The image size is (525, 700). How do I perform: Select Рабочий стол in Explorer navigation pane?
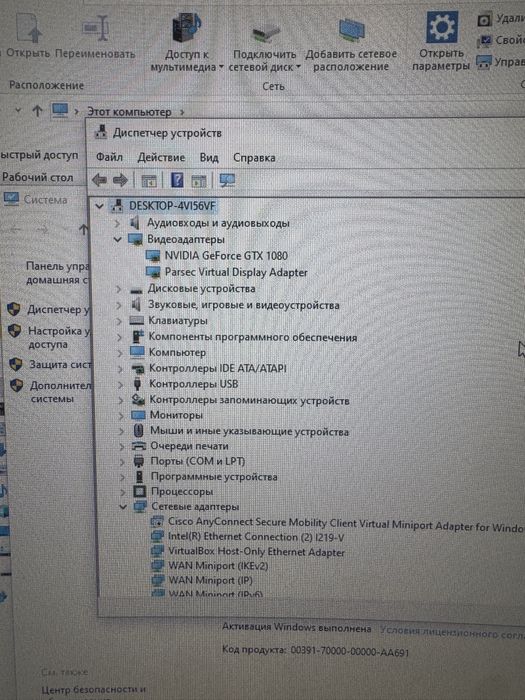(38, 177)
